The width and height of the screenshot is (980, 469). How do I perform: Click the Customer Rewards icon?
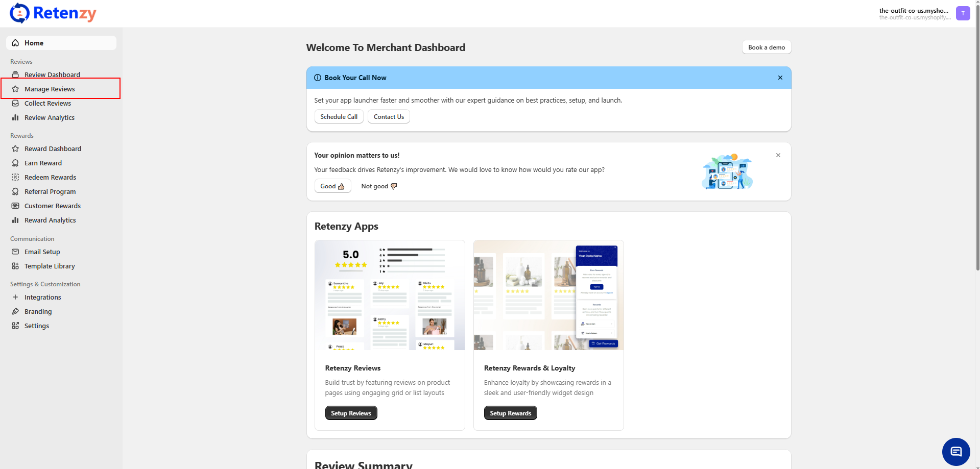[x=15, y=206]
